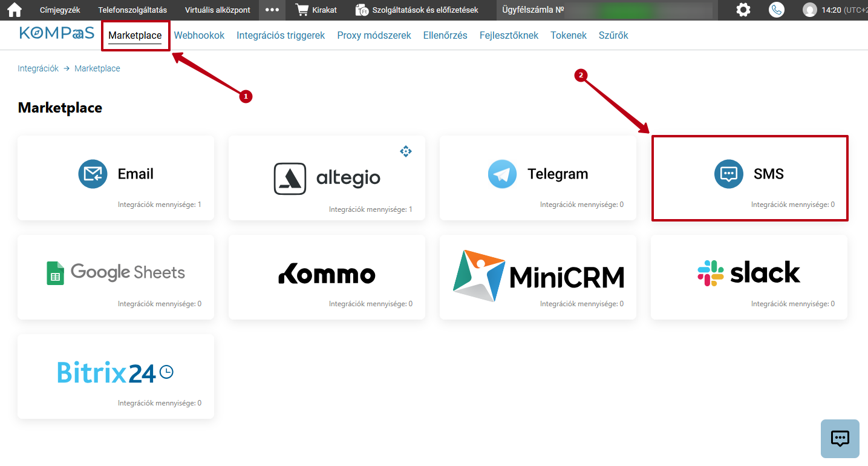Click the phone call icon

click(776, 10)
